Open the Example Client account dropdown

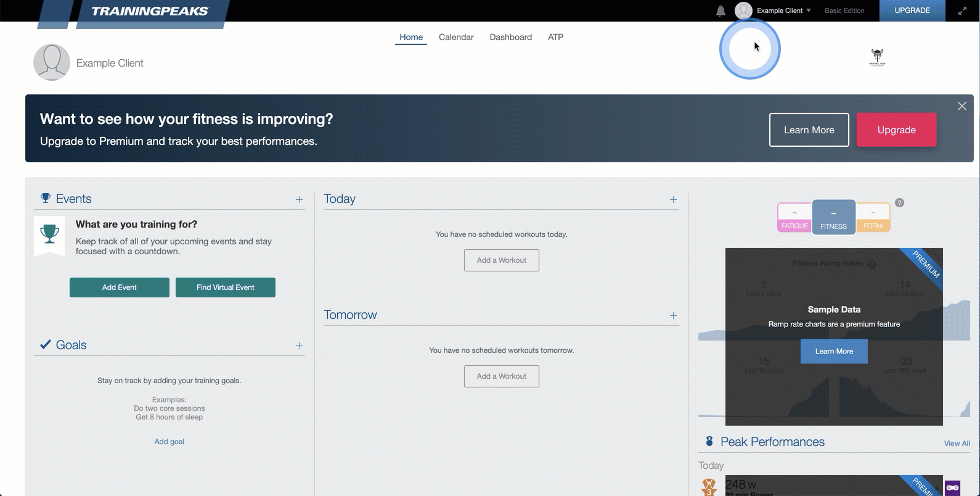pyautogui.click(x=784, y=10)
